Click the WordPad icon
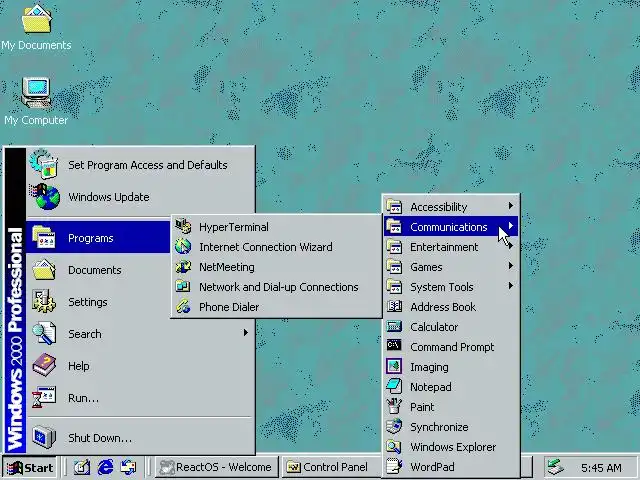The height and width of the screenshot is (480, 640). (394, 466)
